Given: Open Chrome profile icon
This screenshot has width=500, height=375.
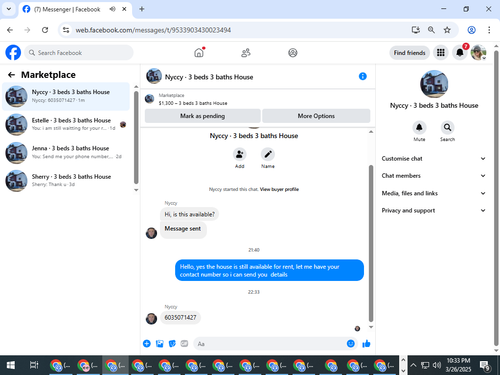Looking at the screenshot, I should pyautogui.click(x=471, y=30).
